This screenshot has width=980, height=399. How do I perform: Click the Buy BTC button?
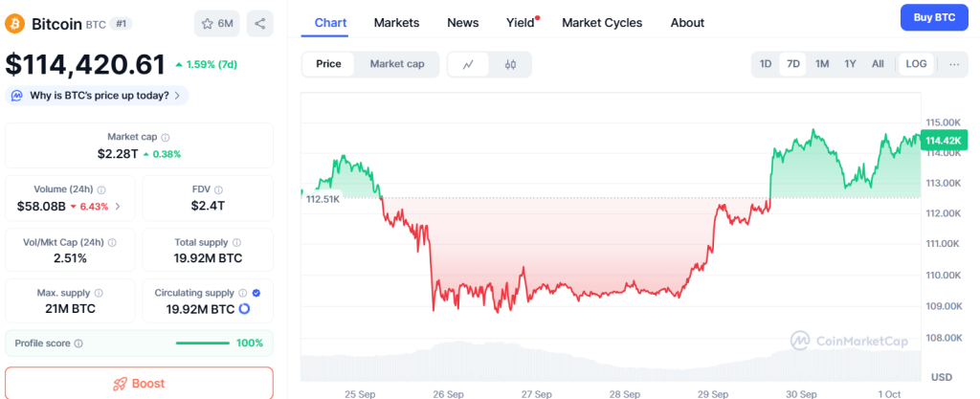pyautogui.click(x=934, y=18)
